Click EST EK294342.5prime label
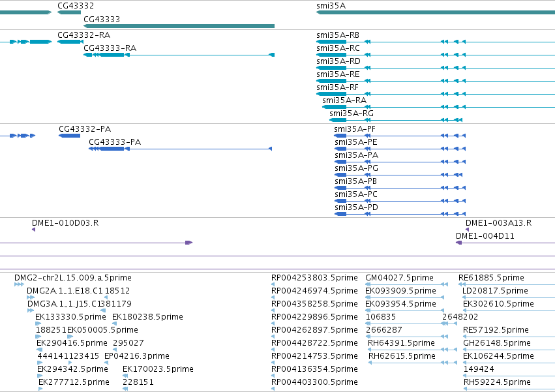 click(x=72, y=369)
